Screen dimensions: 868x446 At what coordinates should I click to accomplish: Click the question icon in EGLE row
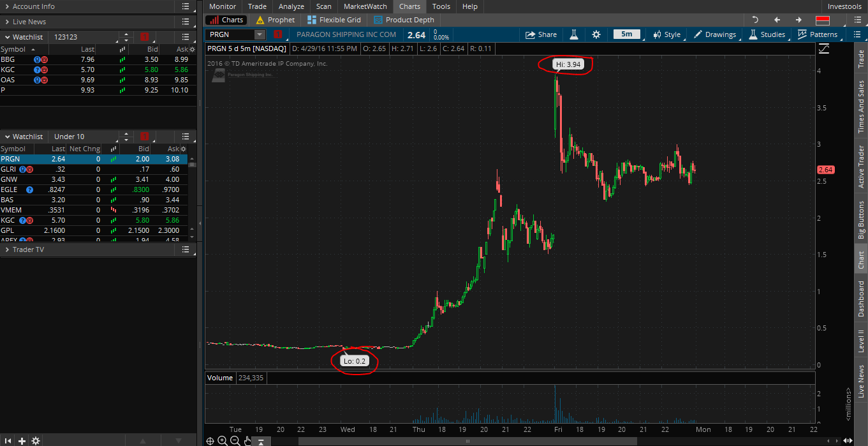pyautogui.click(x=29, y=190)
